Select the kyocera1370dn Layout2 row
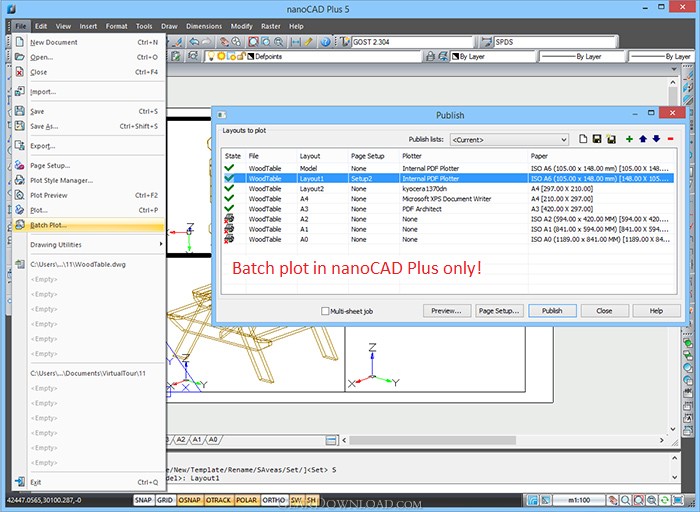700x512 pixels. (448, 189)
